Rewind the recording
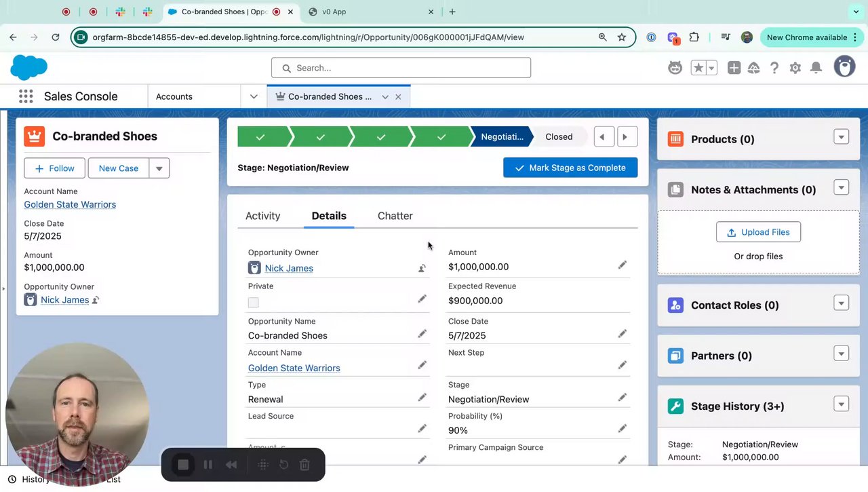This screenshot has width=868, height=492. pyautogui.click(x=231, y=465)
